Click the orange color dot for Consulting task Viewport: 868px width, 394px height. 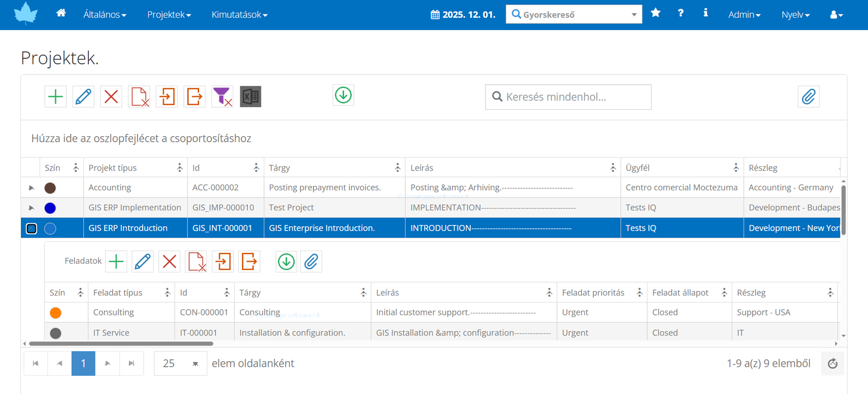pyautogui.click(x=56, y=312)
